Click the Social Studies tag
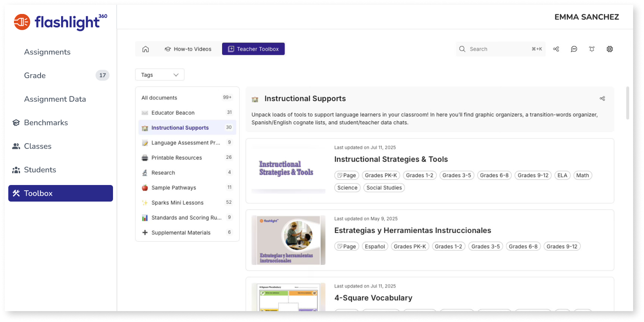This screenshot has width=644, height=322. [384, 188]
